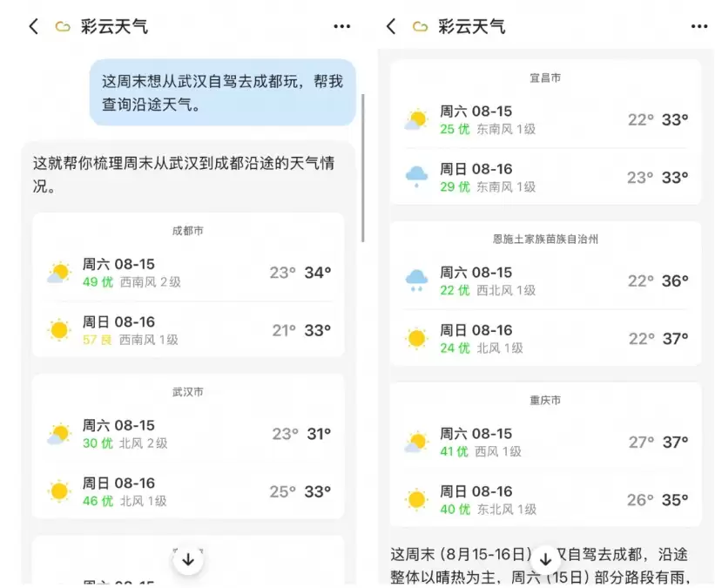Click 周六 08-15 in 宜昌市 card

476,112
